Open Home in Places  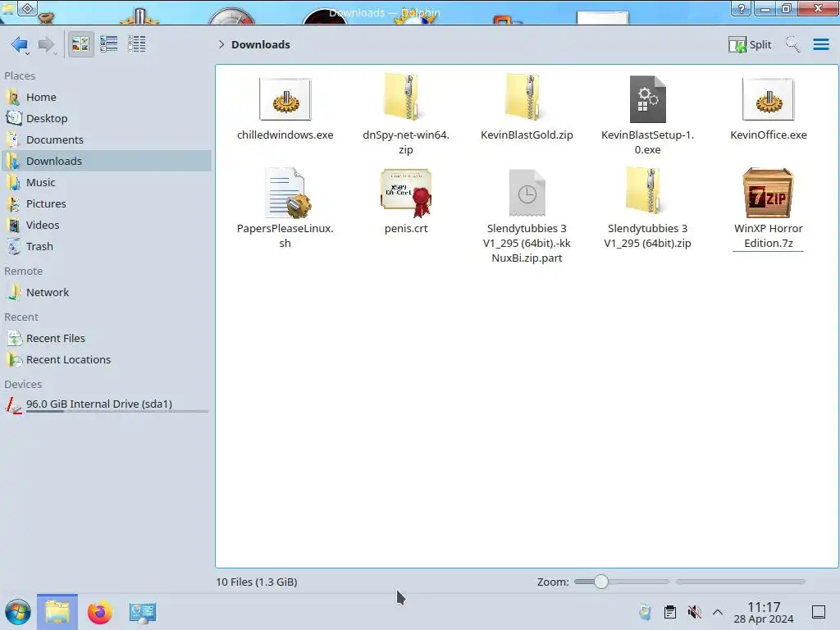tap(106, 97)
